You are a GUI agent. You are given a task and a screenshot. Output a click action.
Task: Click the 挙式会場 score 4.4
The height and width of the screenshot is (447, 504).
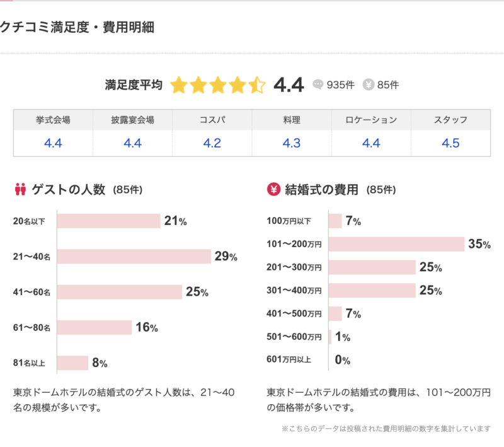pos(53,143)
